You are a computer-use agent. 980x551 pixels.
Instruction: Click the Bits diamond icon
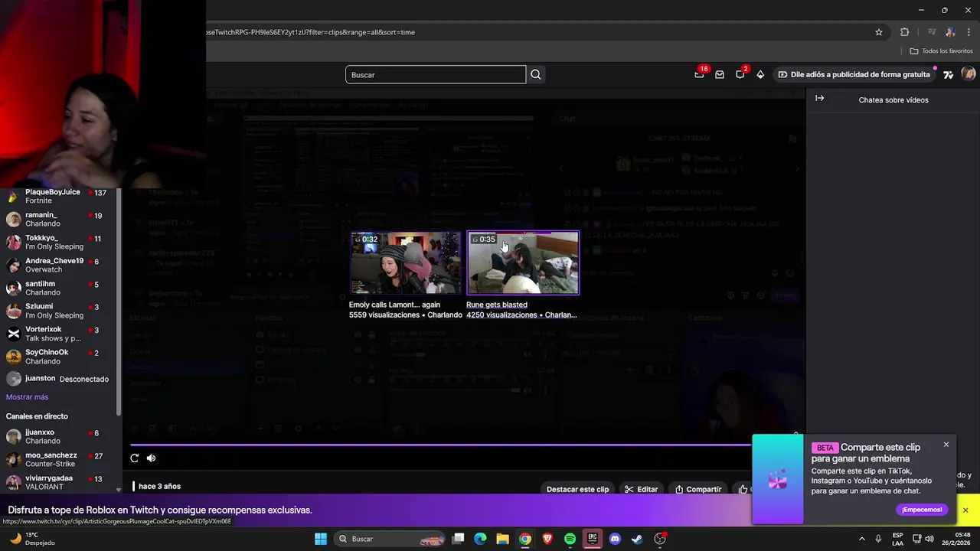[760, 74]
